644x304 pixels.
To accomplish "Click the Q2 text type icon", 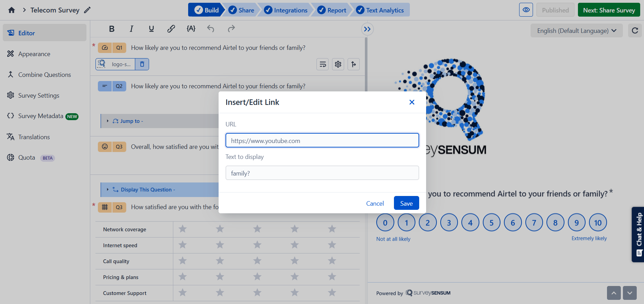I will pyautogui.click(x=105, y=86).
